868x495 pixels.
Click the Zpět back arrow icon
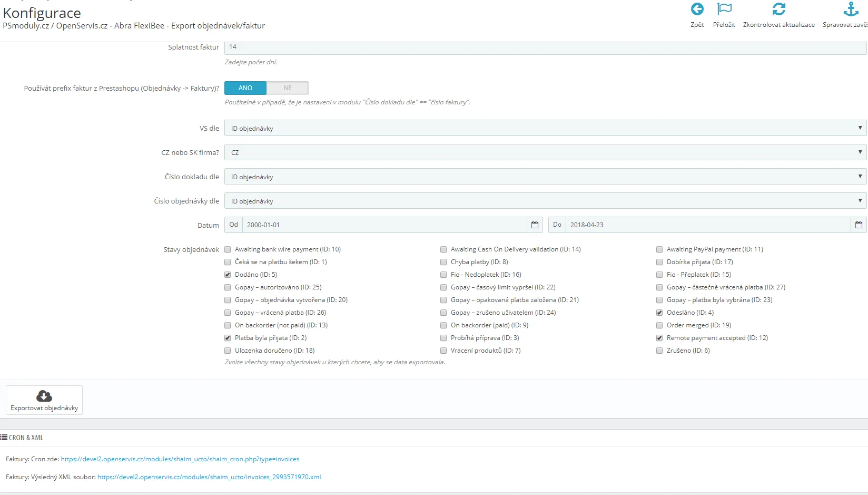pyautogui.click(x=697, y=9)
